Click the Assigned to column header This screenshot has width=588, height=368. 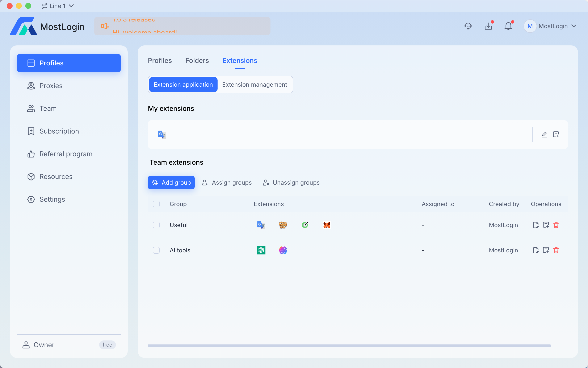click(438, 204)
